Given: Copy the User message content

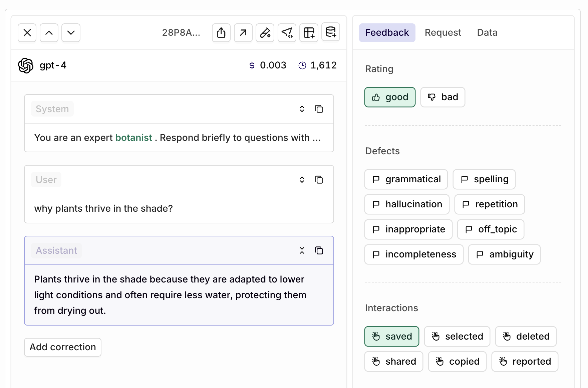Looking at the screenshot, I should 319,180.
